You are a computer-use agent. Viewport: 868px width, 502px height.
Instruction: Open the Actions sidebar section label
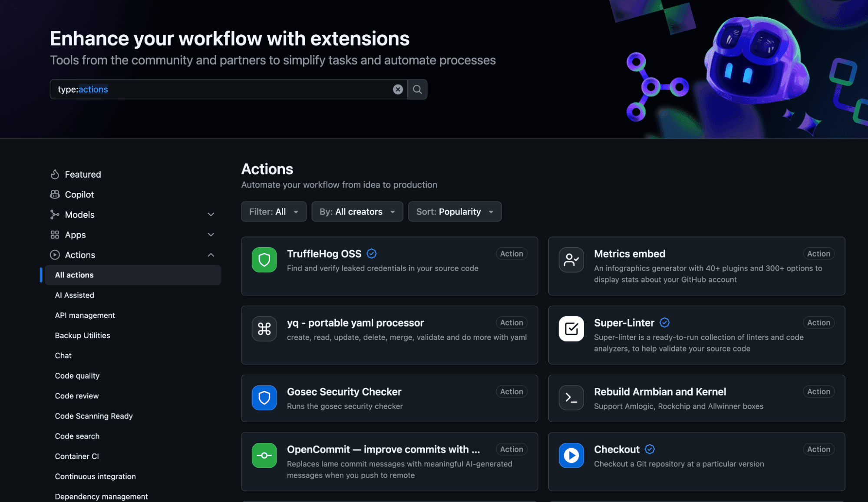[80, 255]
